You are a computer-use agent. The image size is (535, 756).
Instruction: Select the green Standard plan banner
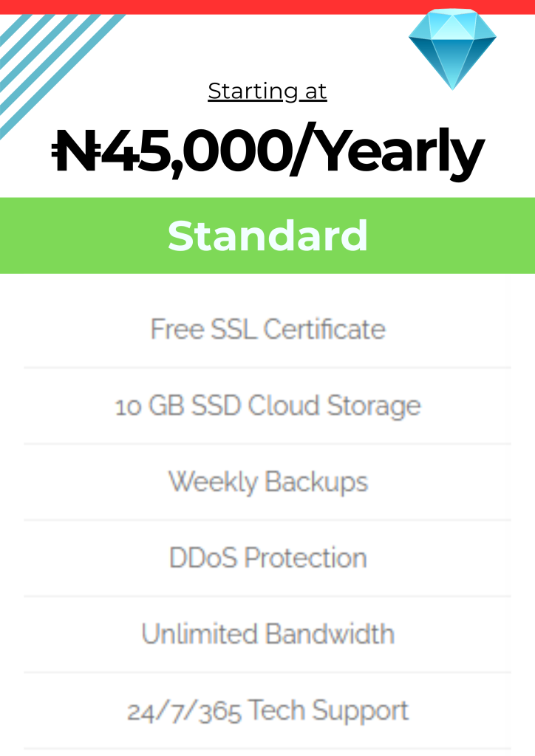[x=267, y=236]
